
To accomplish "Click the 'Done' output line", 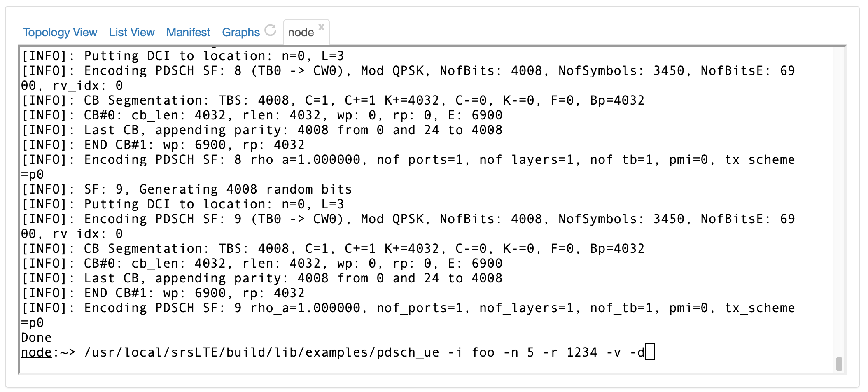I will [37, 338].
